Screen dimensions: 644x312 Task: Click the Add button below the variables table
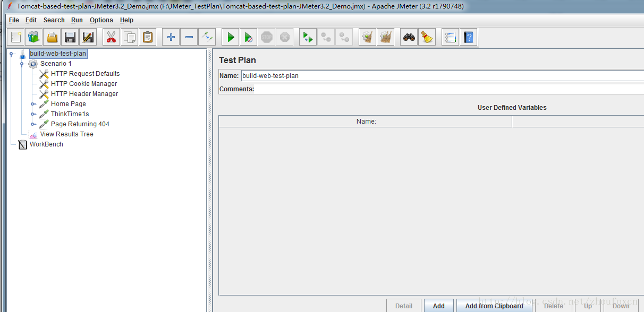click(x=438, y=306)
